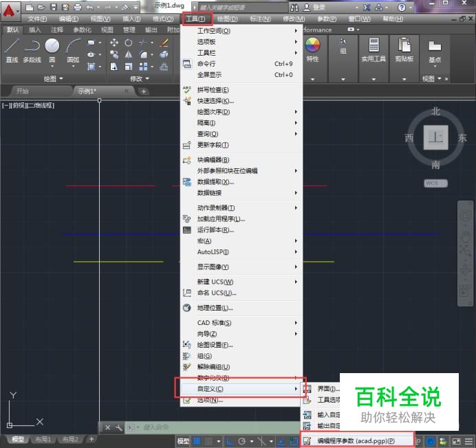Open the Tools (工具) menu
The width and height of the screenshot is (476, 448).
point(195,19)
